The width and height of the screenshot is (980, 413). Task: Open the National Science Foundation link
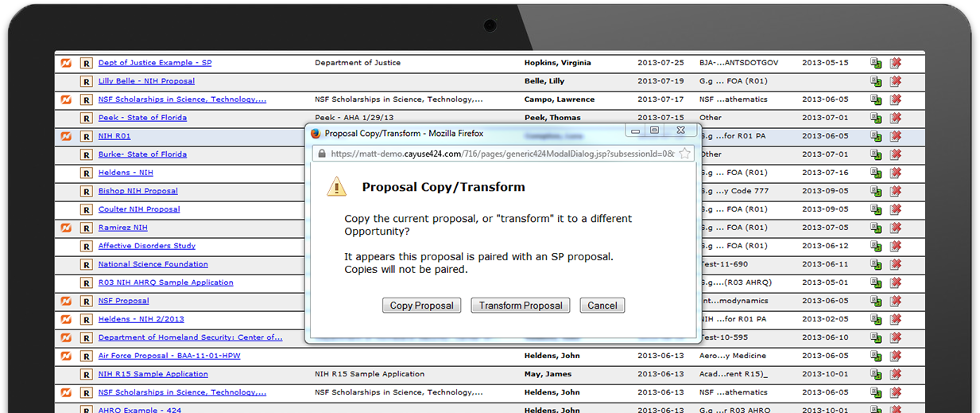click(153, 264)
